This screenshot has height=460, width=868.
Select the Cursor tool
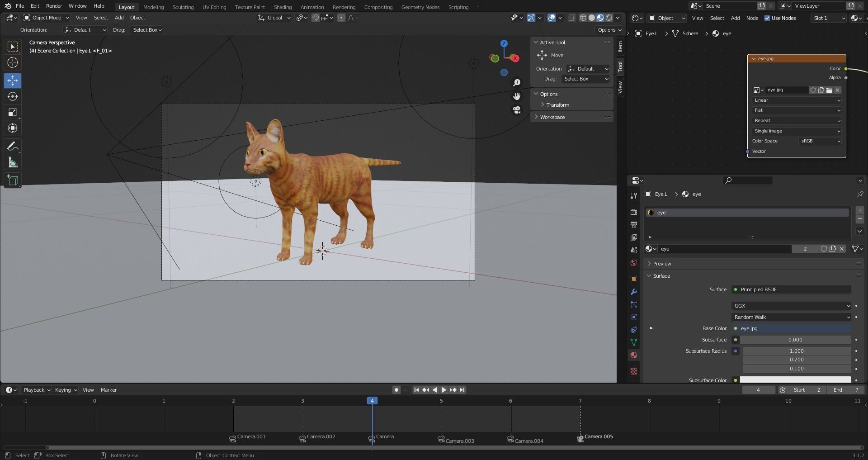click(x=13, y=63)
